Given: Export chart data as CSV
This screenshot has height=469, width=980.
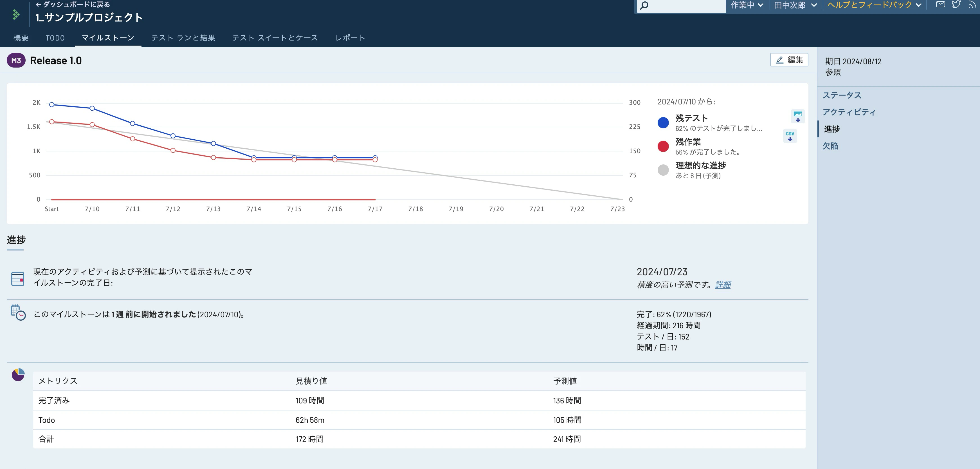Looking at the screenshot, I should (790, 136).
